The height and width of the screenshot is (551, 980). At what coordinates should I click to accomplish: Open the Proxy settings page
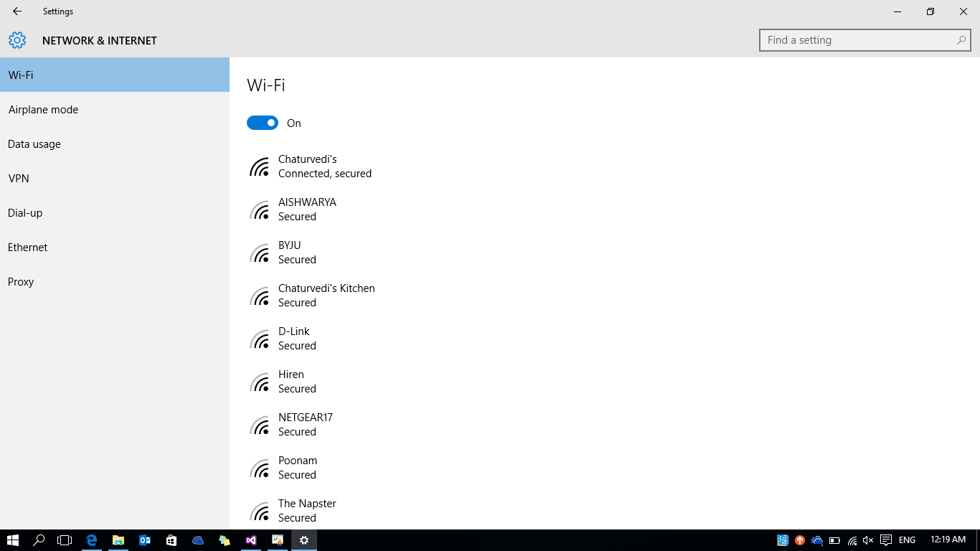point(115,282)
